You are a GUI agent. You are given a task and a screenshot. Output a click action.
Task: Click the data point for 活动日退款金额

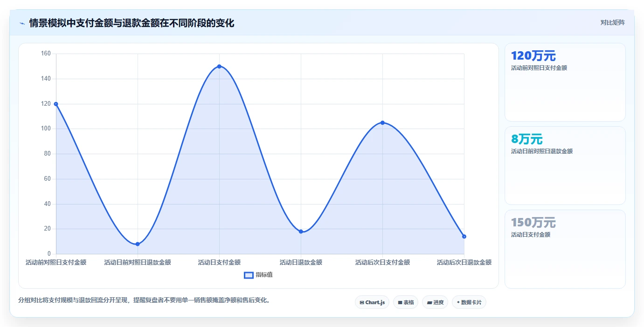tap(301, 232)
